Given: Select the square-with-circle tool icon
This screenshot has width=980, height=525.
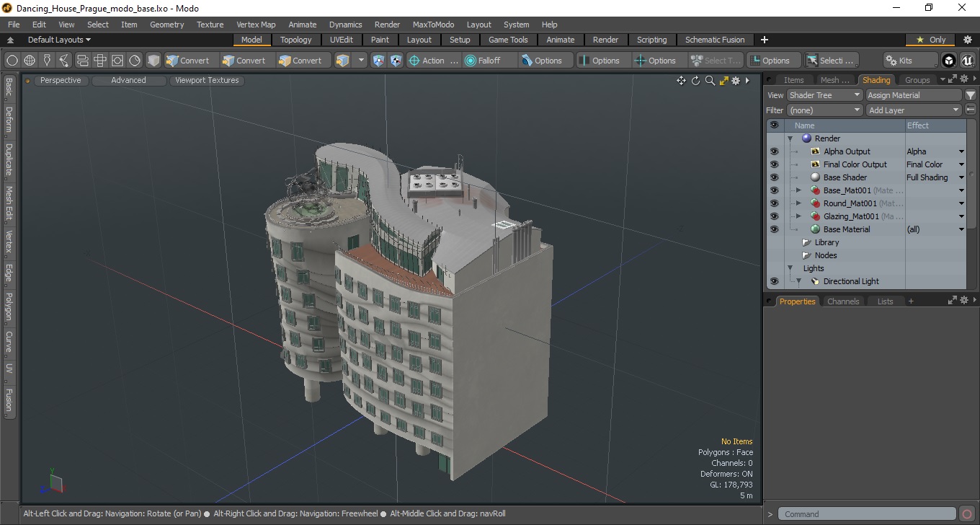Looking at the screenshot, I should (117, 61).
